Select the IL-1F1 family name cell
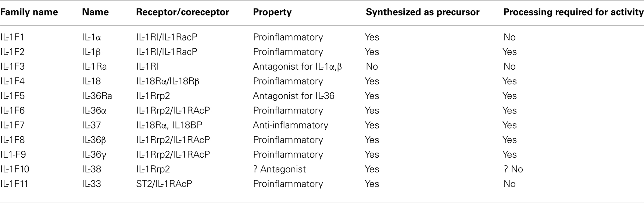 tap(12, 37)
